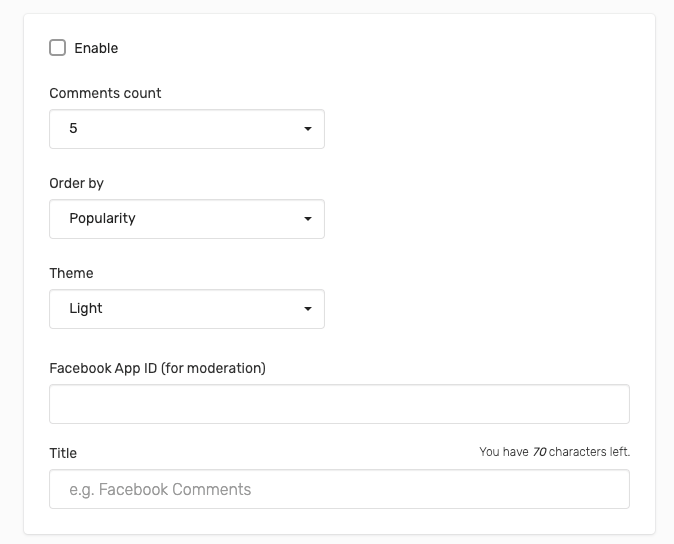674x544 pixels.
Task: Open the Theme dropdown
Action: coord(187,309)
